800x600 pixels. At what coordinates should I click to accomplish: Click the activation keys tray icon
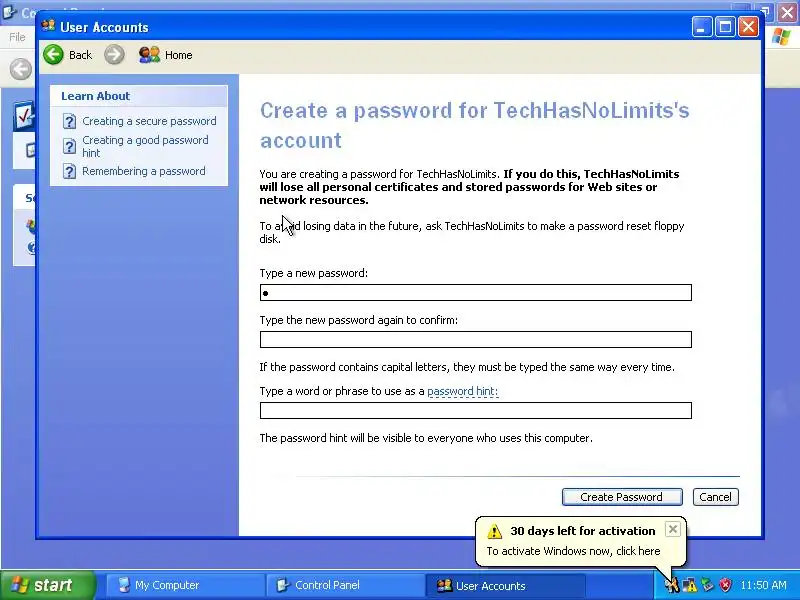[x=671, y=585]
